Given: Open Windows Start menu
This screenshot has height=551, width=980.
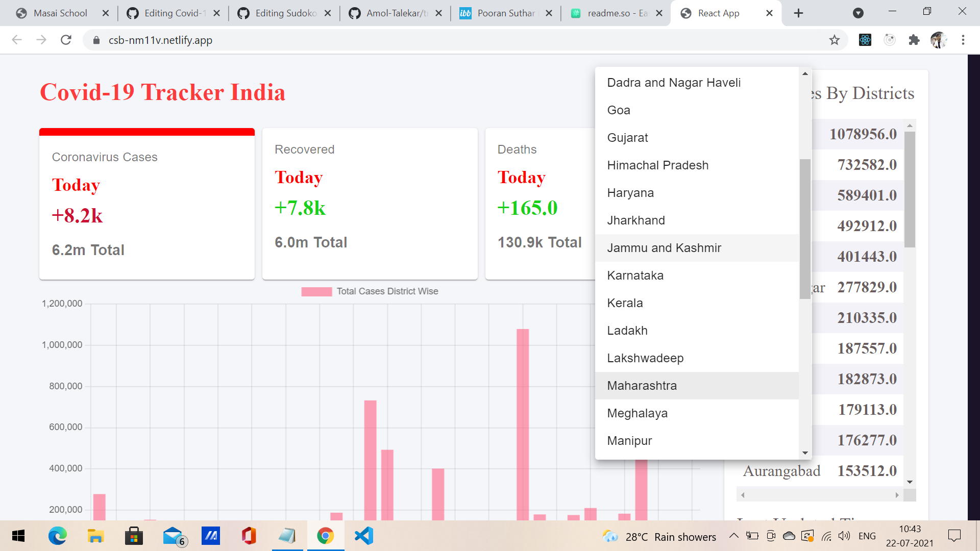Looking at the screenshot, I should tap(18, 536).
